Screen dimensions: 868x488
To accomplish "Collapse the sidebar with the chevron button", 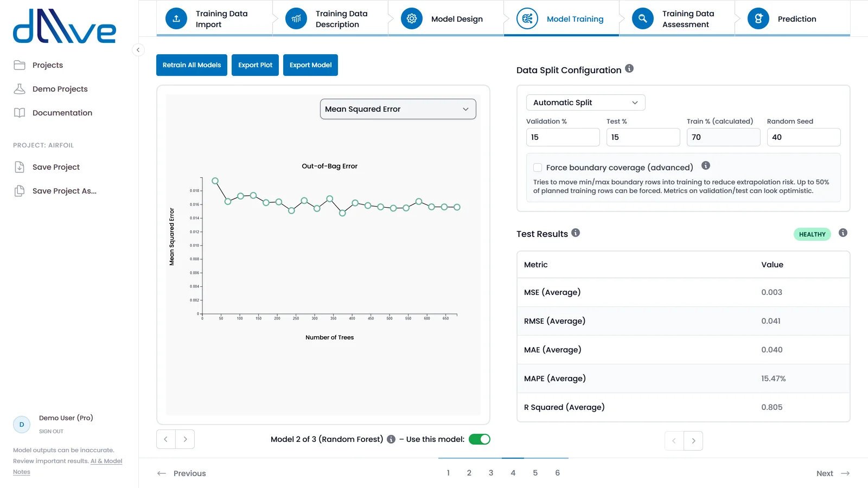I will (138, 50).
